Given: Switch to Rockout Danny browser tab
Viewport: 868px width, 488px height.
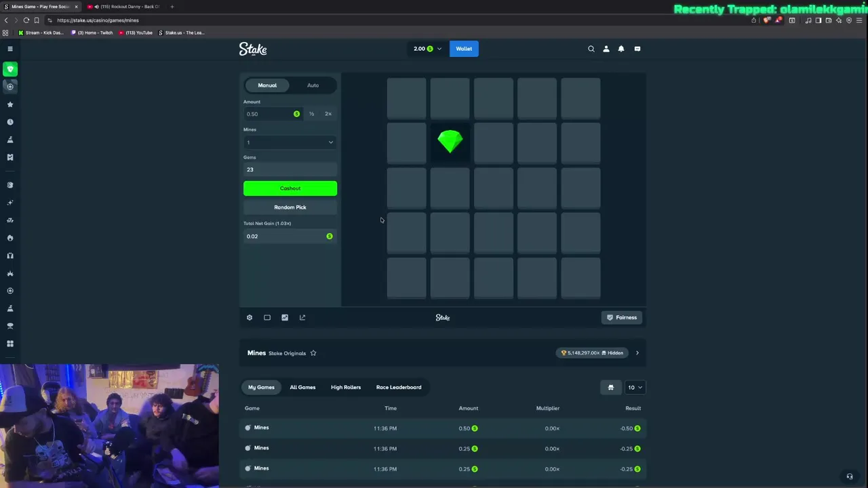Looking at the screenshot, I should pyautogui.click(x=125, y=7).
